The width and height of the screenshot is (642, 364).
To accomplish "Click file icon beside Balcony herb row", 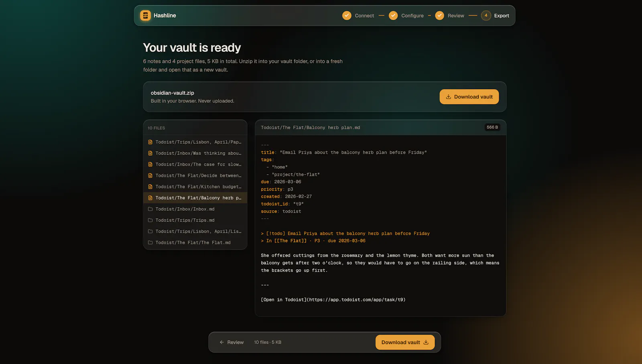I will tap(150, 198).
